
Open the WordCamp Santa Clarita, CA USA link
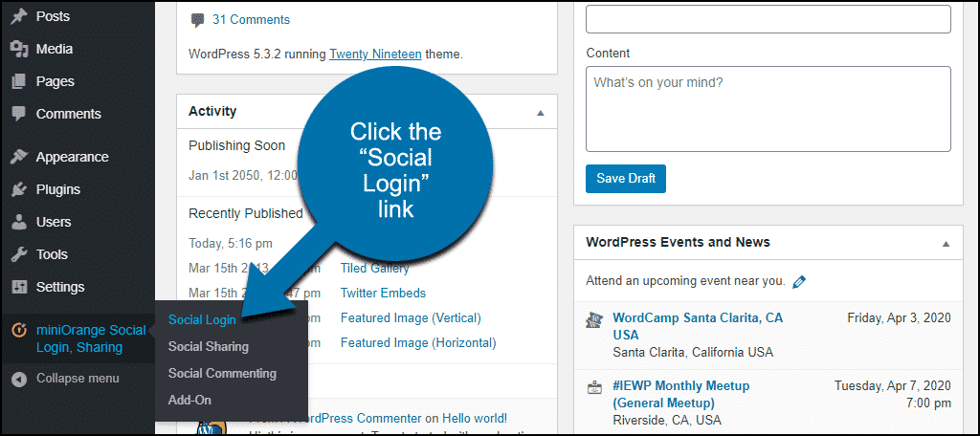(698, 326)
